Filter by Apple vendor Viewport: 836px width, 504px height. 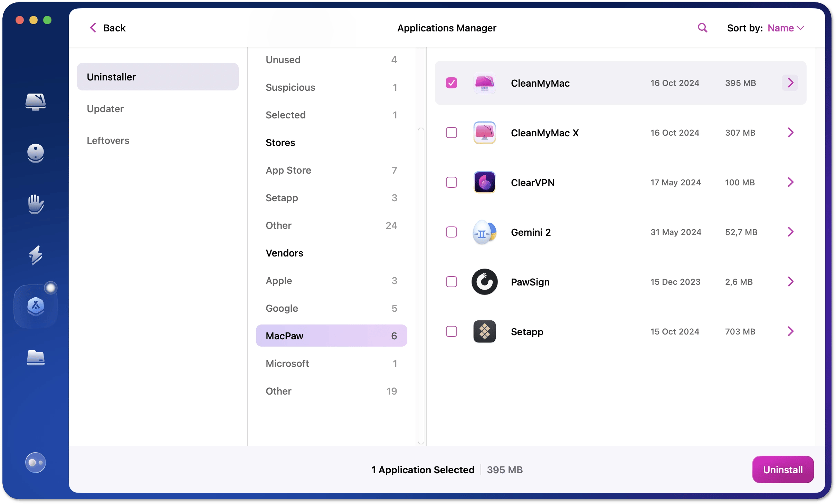click(331, 281)
